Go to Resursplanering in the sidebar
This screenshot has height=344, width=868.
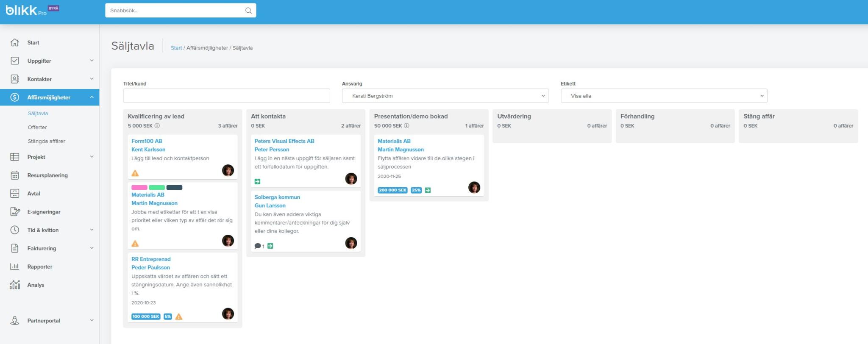point(47,175)
